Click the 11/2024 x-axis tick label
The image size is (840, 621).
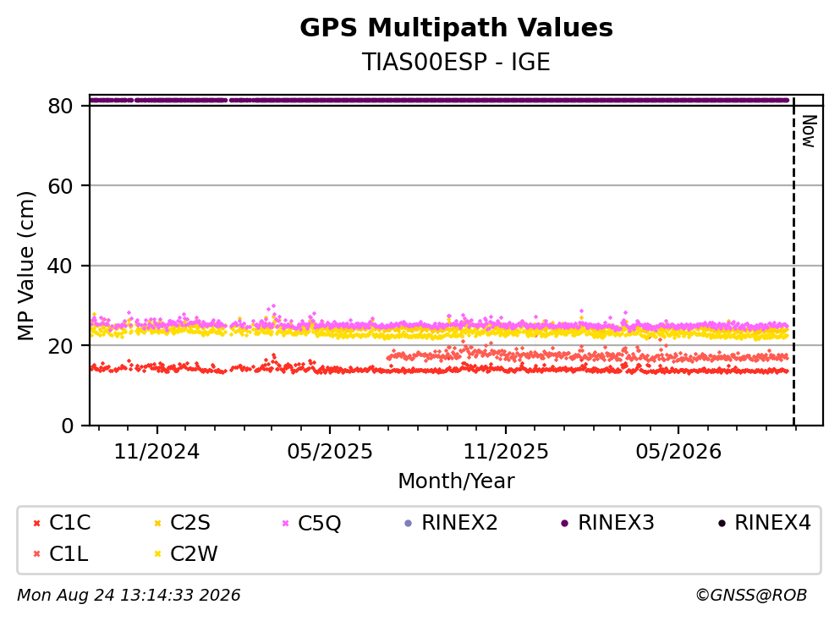coord(157,452)
